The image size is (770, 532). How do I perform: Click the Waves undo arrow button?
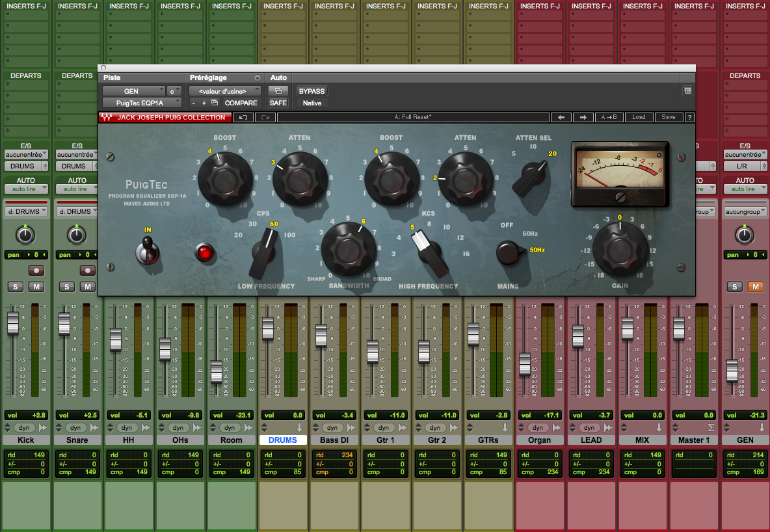point(243,118)
